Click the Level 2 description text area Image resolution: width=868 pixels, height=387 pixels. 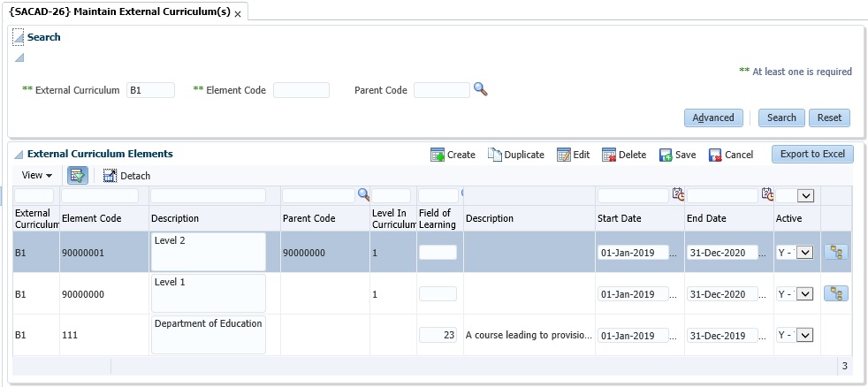click(208, 252)
